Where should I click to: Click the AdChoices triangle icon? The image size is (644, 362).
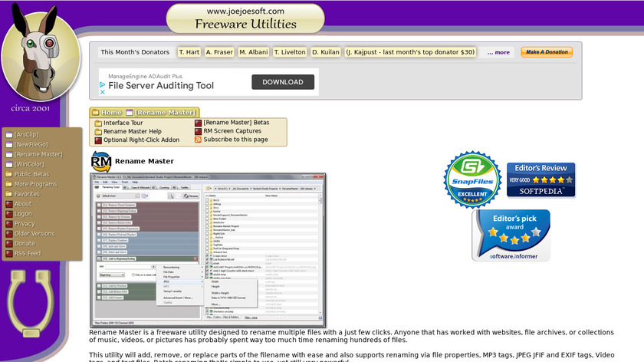(103, 84)
